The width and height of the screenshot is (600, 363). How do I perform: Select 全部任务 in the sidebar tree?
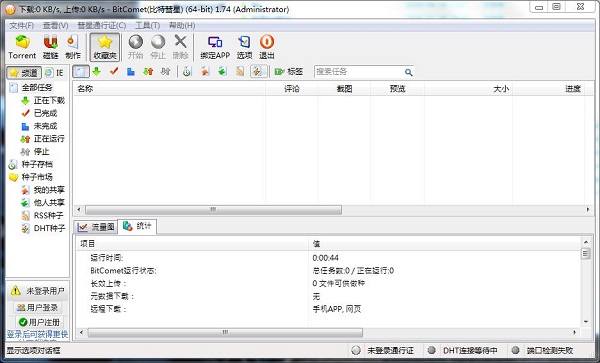click(37, 88)
